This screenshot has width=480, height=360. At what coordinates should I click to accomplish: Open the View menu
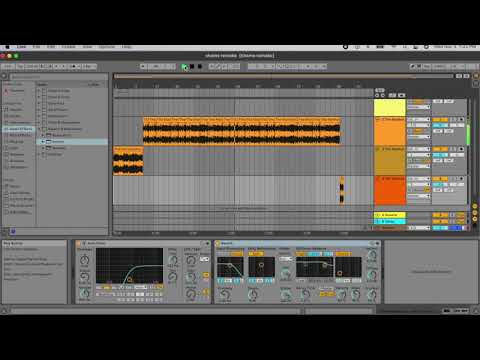(x=87, y=47)
